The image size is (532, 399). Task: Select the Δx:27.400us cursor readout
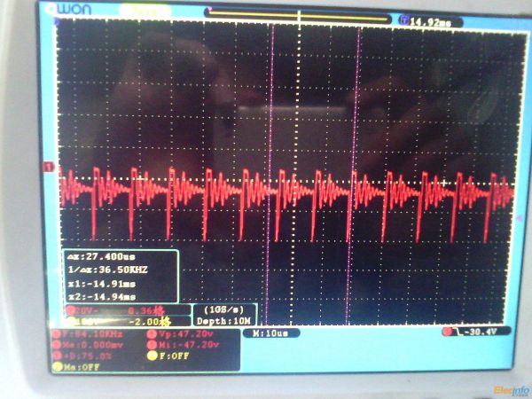pos(101,257)
